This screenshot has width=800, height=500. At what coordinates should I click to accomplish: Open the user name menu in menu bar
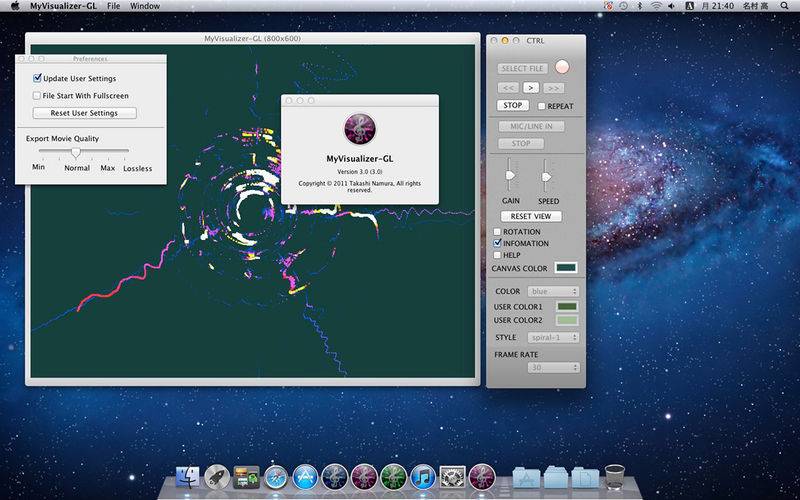755,6
